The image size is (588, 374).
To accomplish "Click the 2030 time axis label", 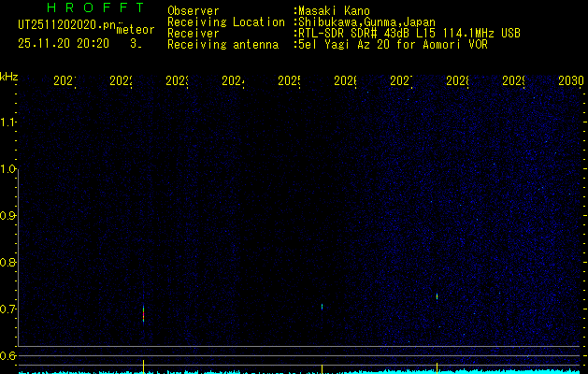I will [x=571, y=80].
